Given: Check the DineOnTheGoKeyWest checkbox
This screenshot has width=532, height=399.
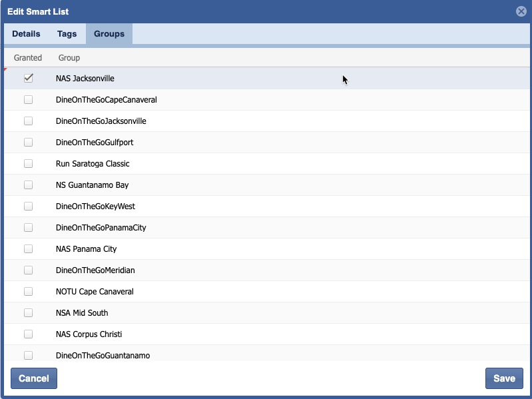Looking at the screenshot, I should click(29, 206).
